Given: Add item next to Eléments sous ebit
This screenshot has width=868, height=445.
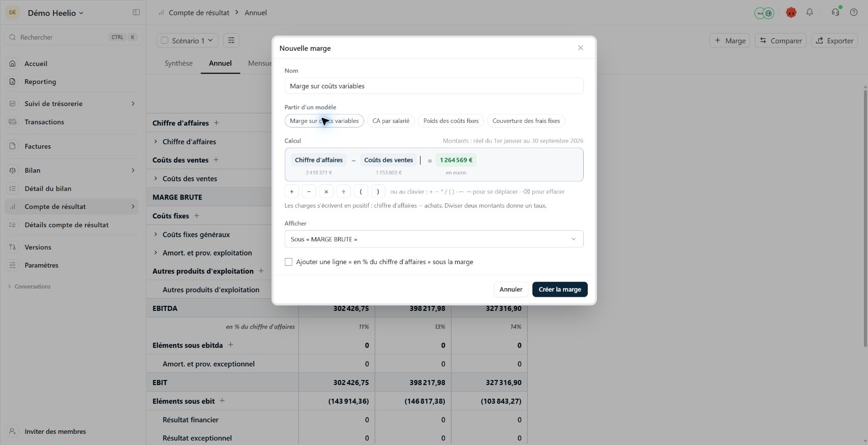Looking at the screenshot, I should point(222,401).
